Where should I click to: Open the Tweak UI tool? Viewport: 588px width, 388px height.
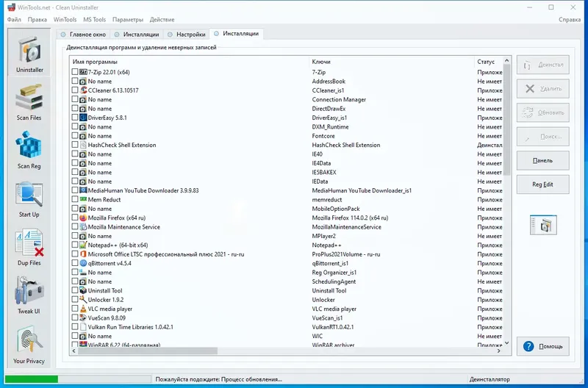click(29, 295)
